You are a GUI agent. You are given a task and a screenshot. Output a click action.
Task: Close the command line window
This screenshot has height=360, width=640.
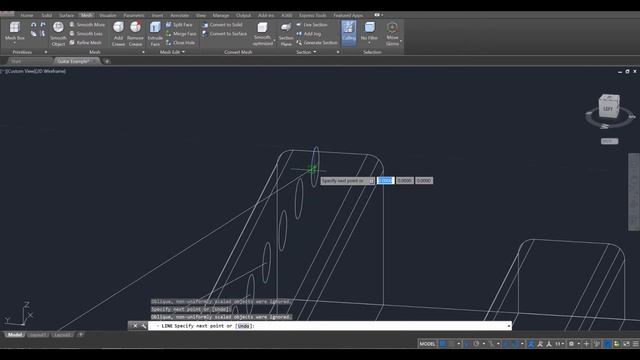coord(135,326)
